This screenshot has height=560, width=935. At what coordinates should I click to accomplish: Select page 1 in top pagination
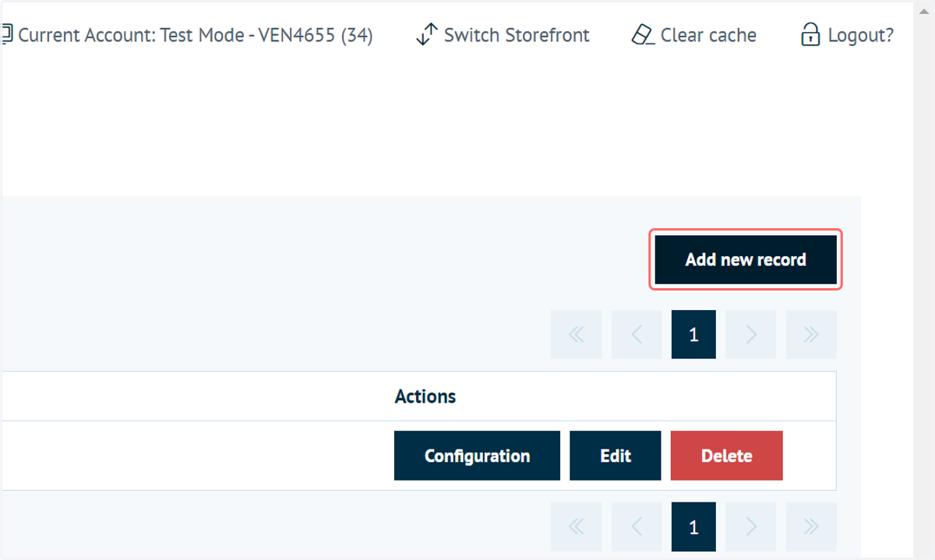(x=693, y=335)
